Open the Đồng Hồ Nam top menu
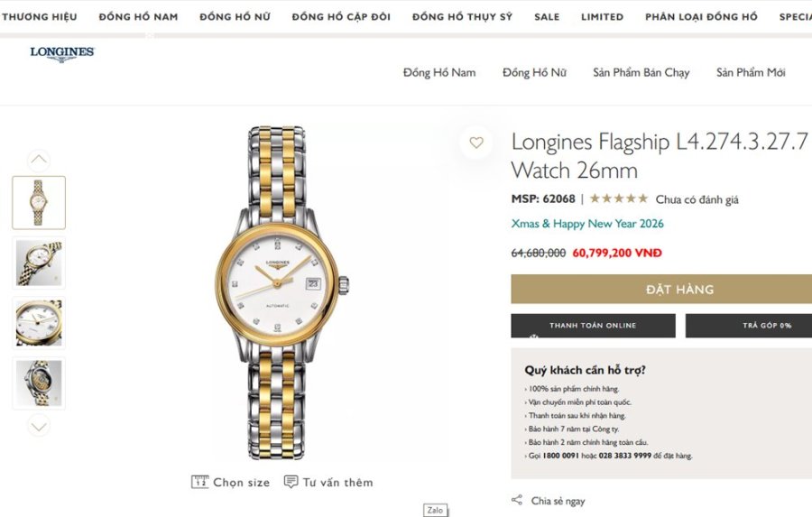 click(x=138, y=17)
